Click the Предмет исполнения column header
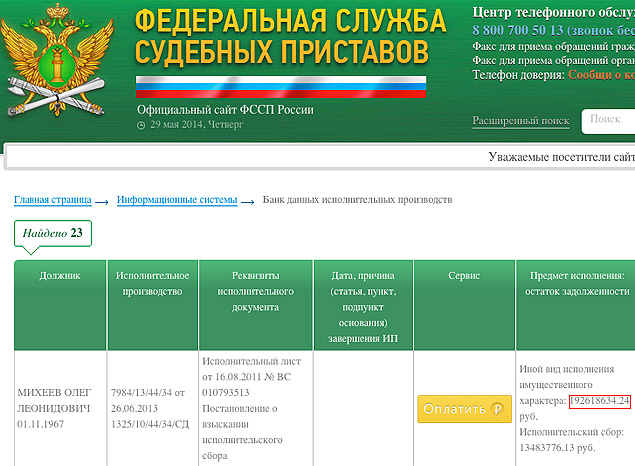The height and width of the screenshot is (466, 635). pyautogui.click(x=575, y=283)
